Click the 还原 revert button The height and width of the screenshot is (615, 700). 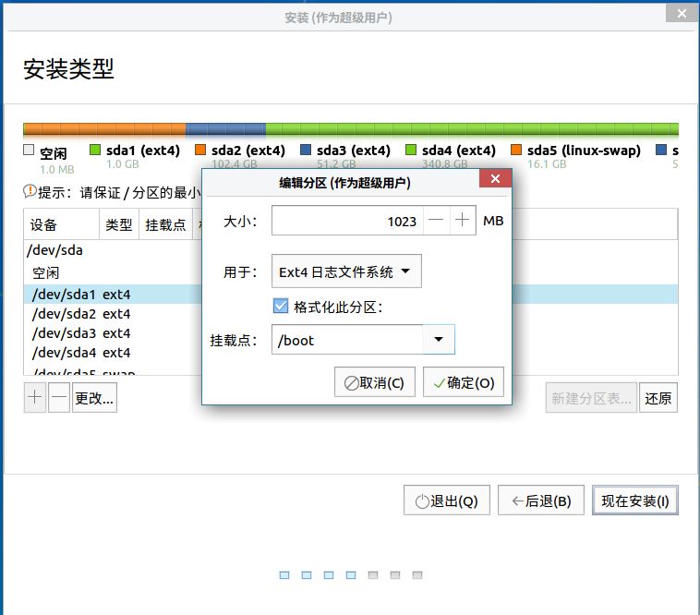click(658, 398)
